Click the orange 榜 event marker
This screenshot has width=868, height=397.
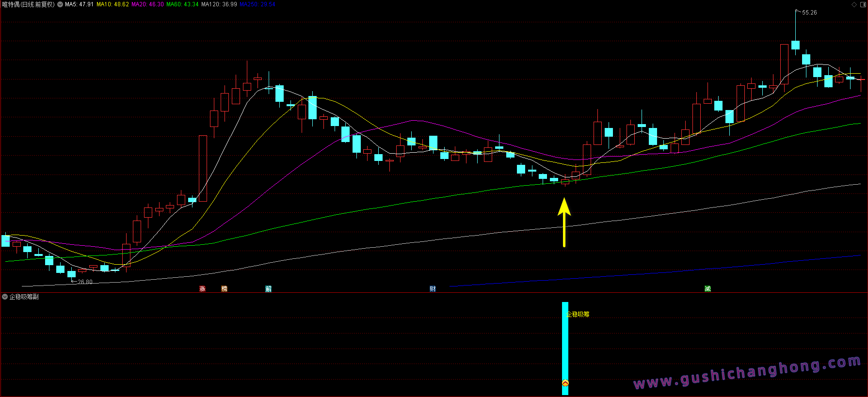coord(224,289)
